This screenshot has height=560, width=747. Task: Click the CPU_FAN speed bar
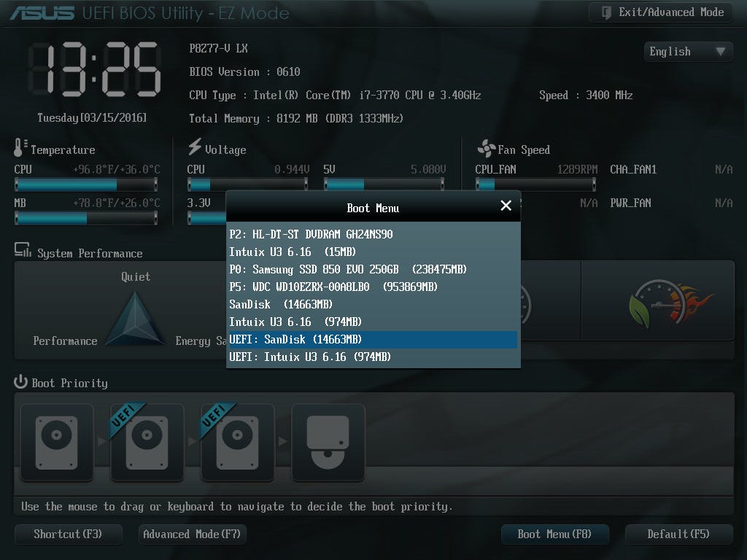[x=535, y=184]
